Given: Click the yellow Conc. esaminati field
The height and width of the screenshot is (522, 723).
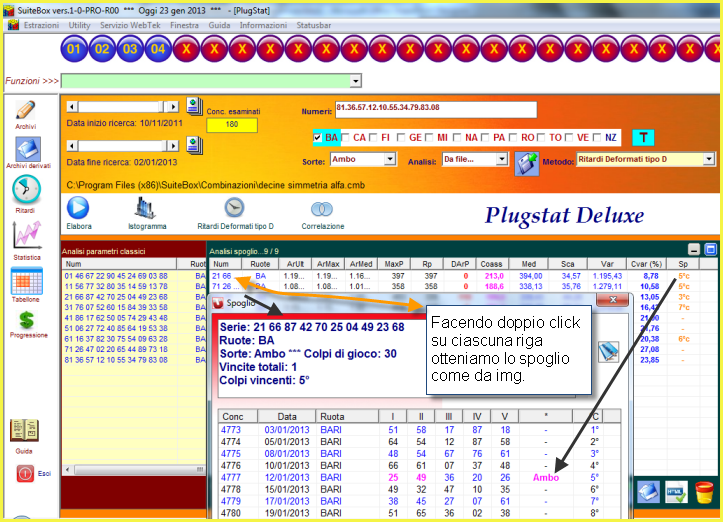Looking at the screenshot, I should 231,125.
